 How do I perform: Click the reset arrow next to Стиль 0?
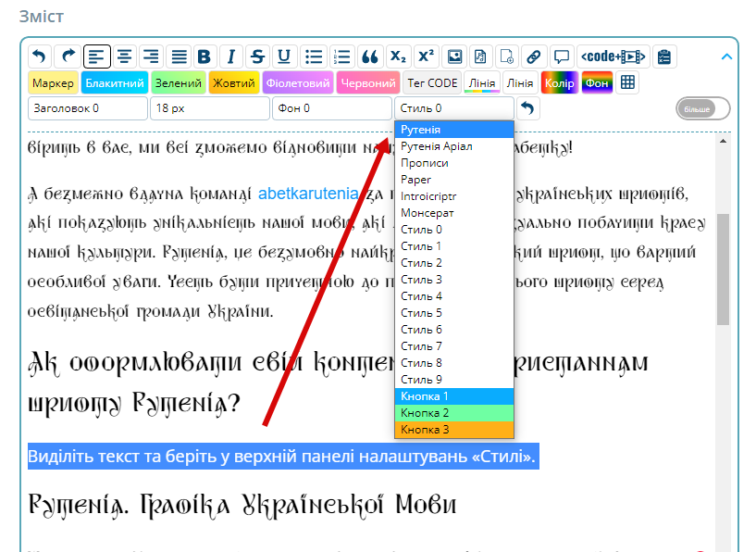[528, 108]
